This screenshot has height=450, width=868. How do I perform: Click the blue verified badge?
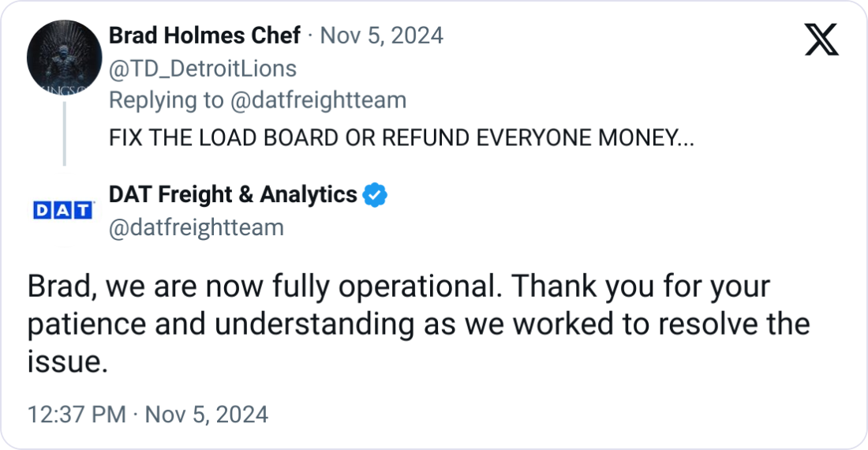pos(374,194)
